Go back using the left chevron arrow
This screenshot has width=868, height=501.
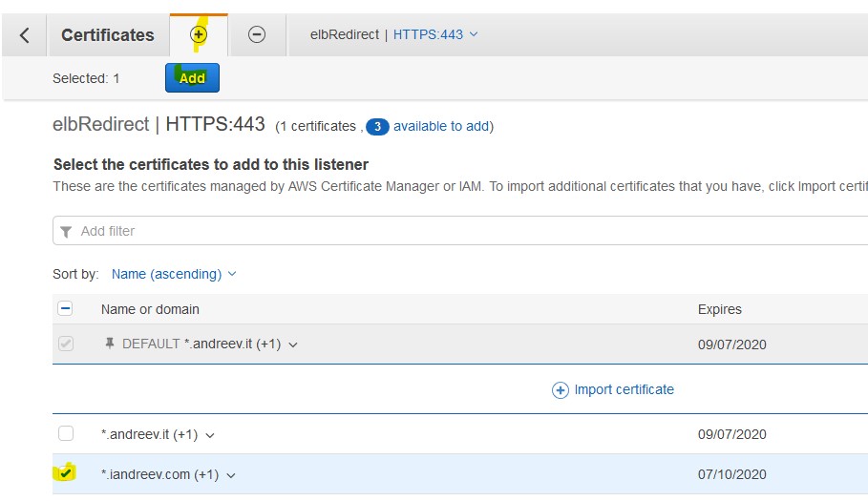pos(25,35)
